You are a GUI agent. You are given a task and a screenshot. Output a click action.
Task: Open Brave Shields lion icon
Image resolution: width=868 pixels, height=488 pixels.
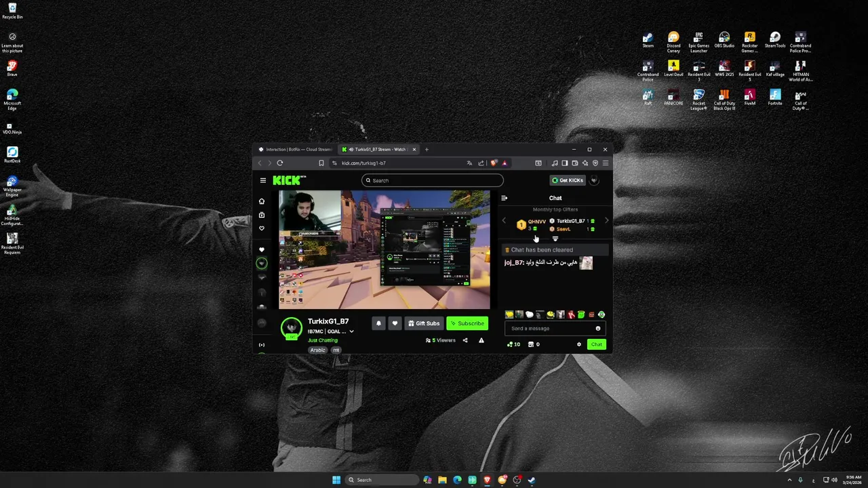tap(494, 163)
